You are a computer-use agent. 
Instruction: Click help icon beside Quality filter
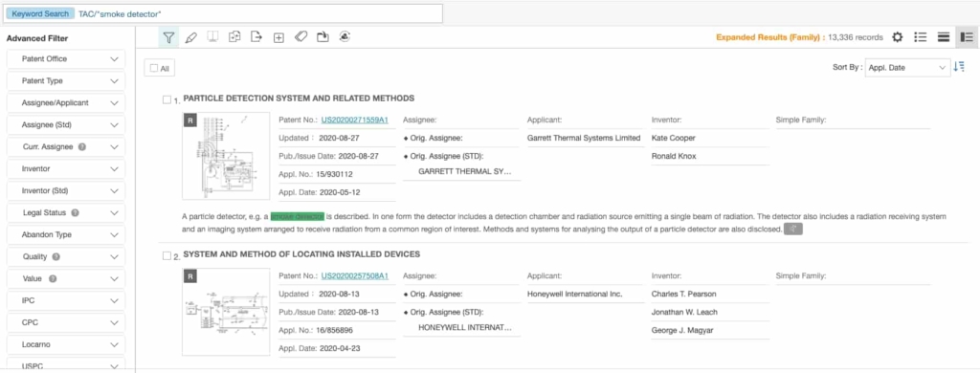pyautogui.click(x=56, y=256)
